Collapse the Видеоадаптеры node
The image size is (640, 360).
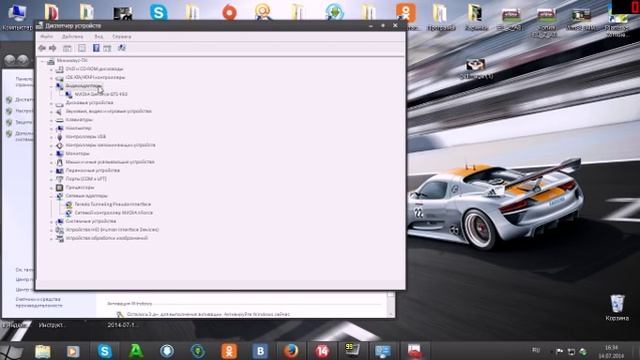tap(51, 86)
